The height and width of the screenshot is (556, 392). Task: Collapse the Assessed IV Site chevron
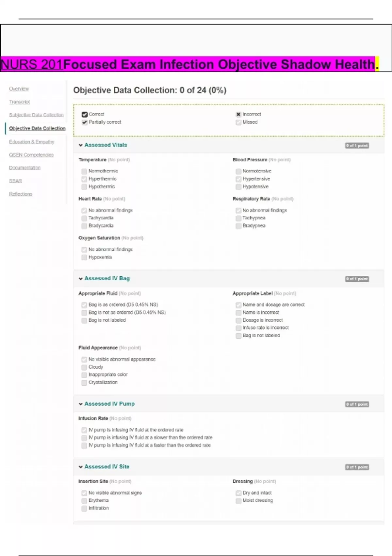81,467
